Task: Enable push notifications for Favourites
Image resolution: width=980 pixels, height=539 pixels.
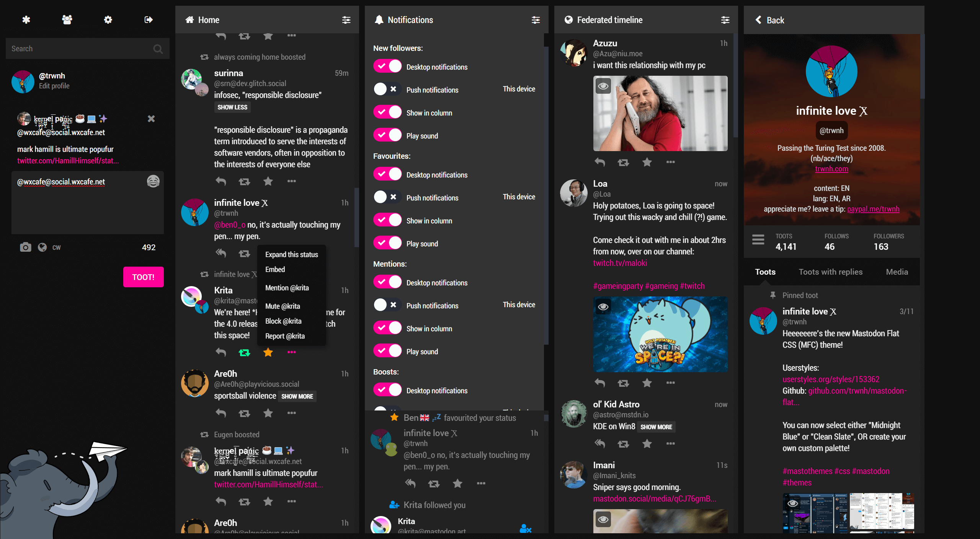Action: [387, 197]
